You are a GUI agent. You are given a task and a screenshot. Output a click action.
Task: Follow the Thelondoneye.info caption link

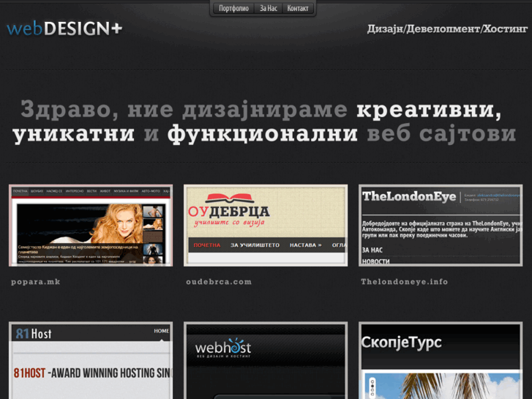(x=405, y=282)
